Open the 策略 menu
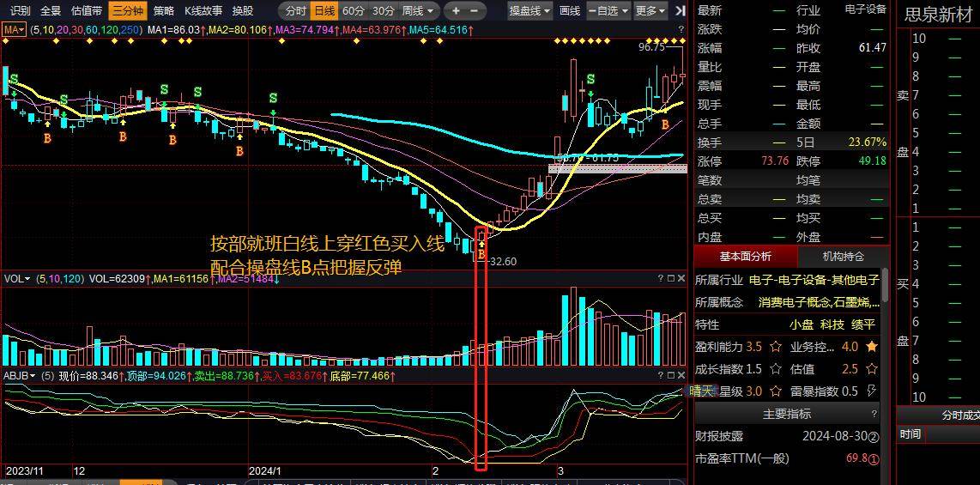The width and height of the screenshot is (980, 485). pos(164,10)
